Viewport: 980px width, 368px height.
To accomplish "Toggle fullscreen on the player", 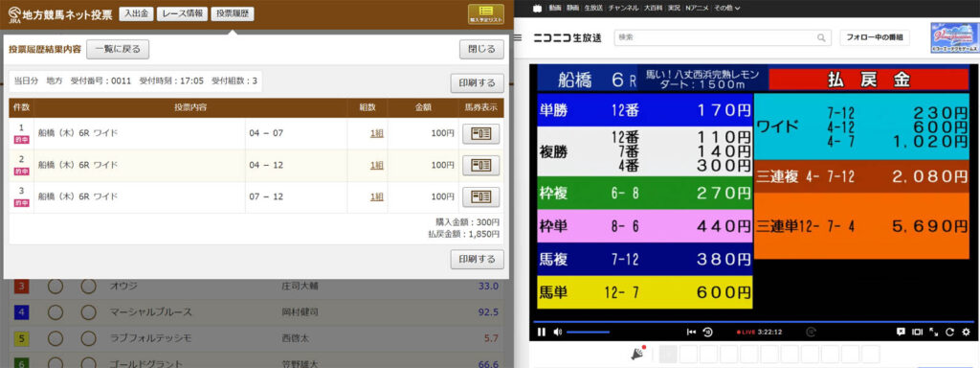I will (x=933, y=332).
